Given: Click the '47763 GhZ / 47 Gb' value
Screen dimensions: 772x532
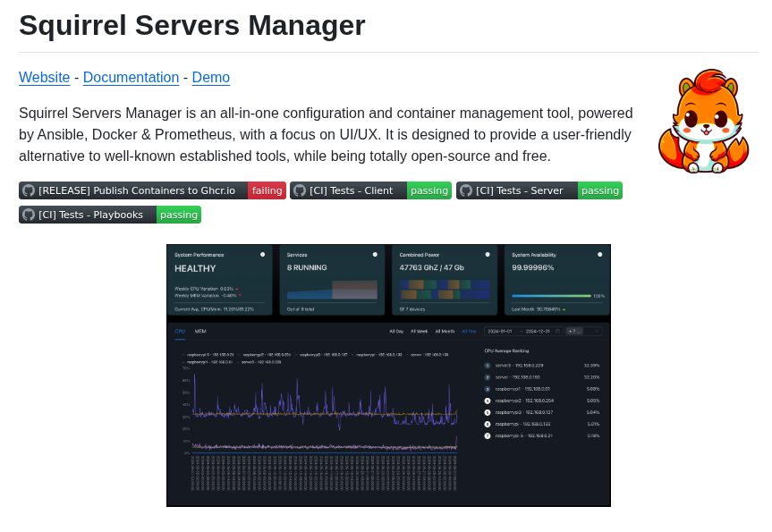Looking at the screenshot, I should click(432, 267).
